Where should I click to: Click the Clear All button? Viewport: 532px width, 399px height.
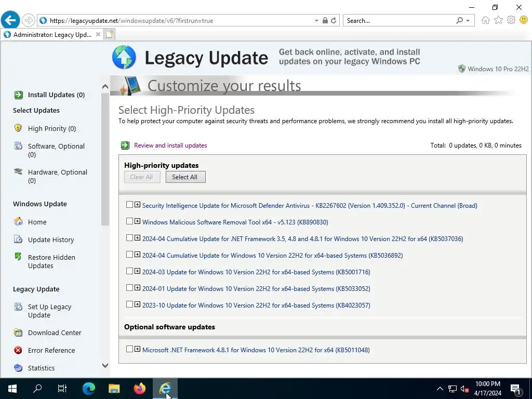click(142, 177)
